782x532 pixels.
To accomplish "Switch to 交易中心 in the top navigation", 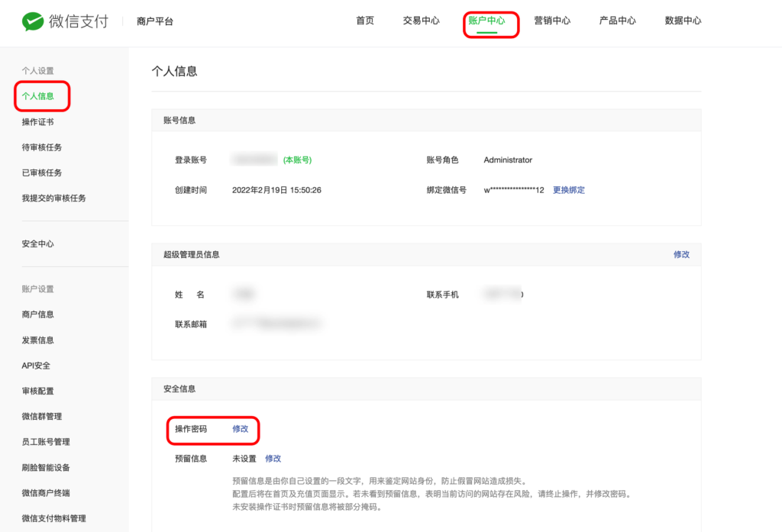I will (x=420, y=21).
